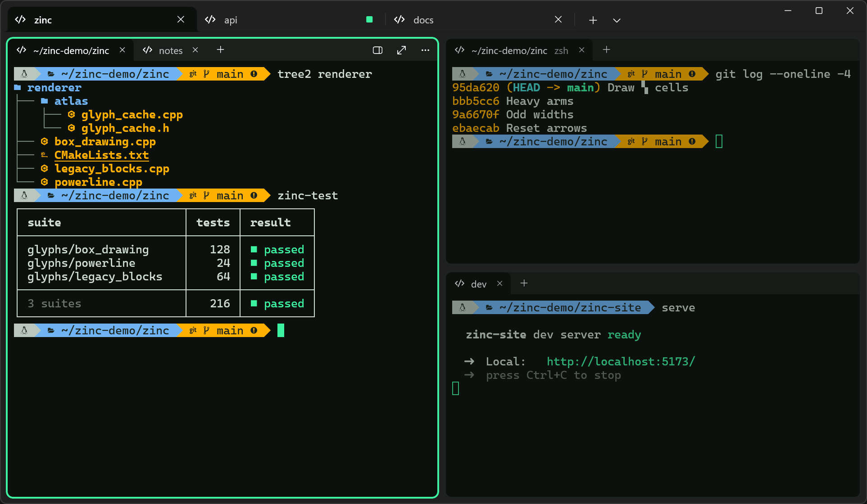Open the new-tab dropdown chevron
The height and width of the screenshot is (504, 867).
coord(617,20)
